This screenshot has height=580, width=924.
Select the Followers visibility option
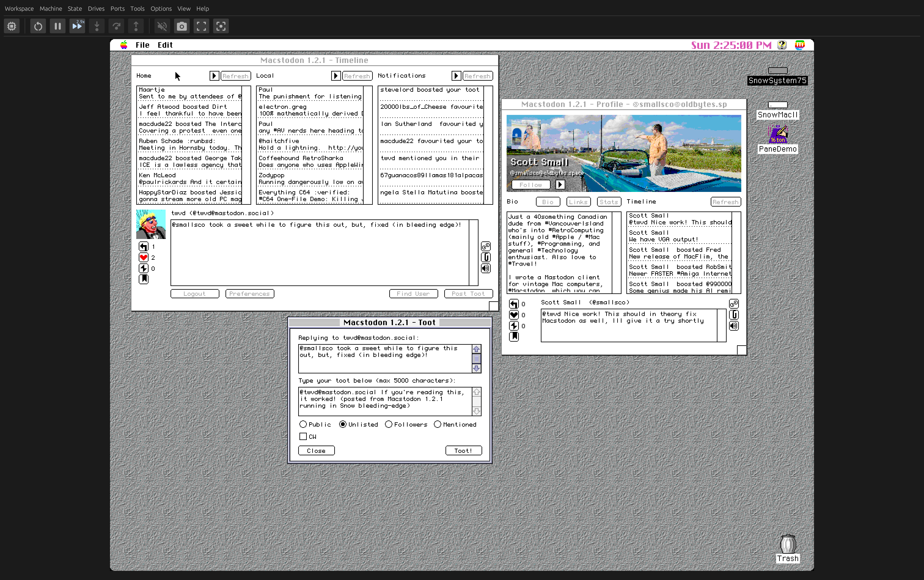pyautogui.click(x=389, y=424)
